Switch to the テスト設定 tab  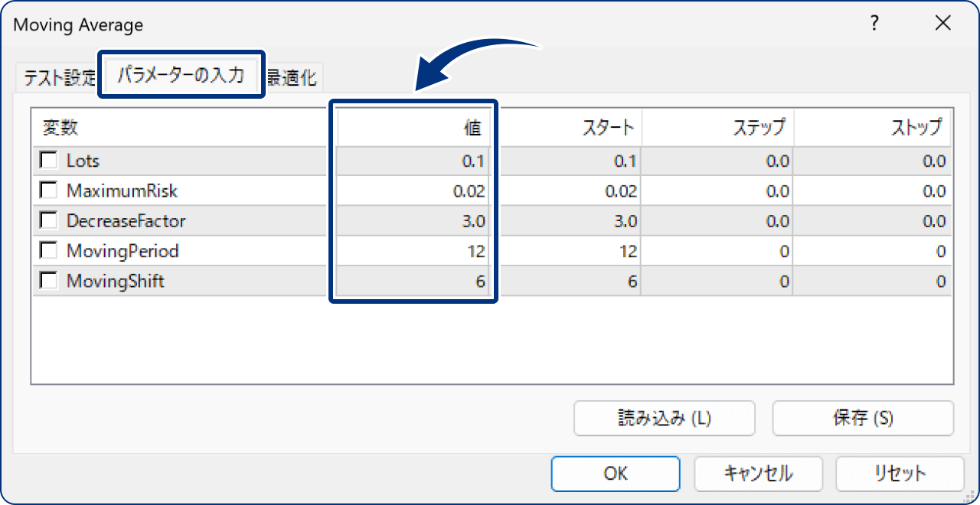[58, 76]
